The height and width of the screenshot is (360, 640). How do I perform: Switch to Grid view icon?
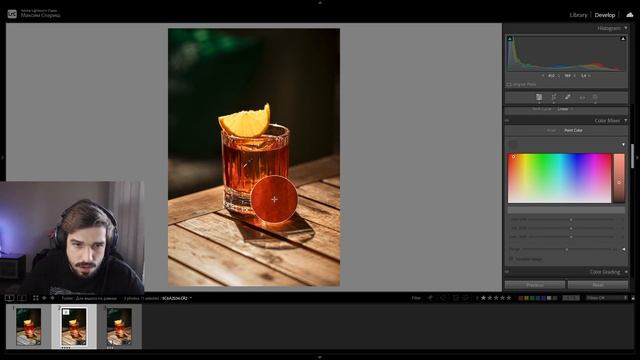point(36,298)
